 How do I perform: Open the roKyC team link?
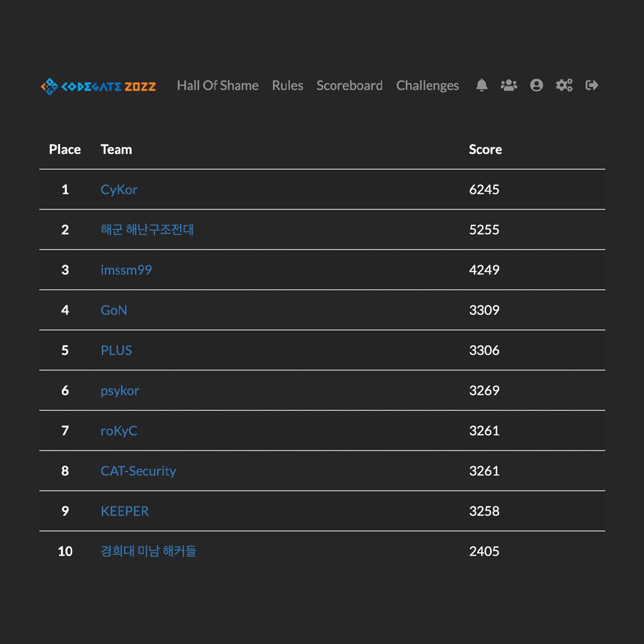[x=119, y=431]
